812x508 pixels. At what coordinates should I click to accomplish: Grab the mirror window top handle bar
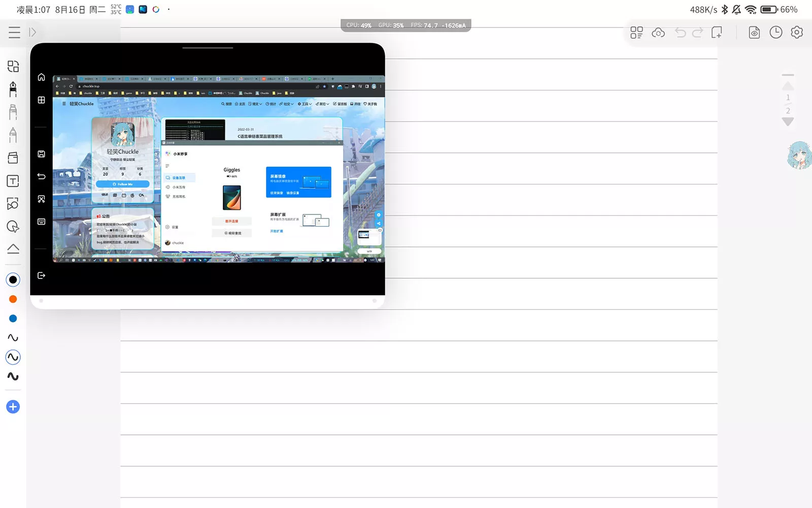click(208, 48)
